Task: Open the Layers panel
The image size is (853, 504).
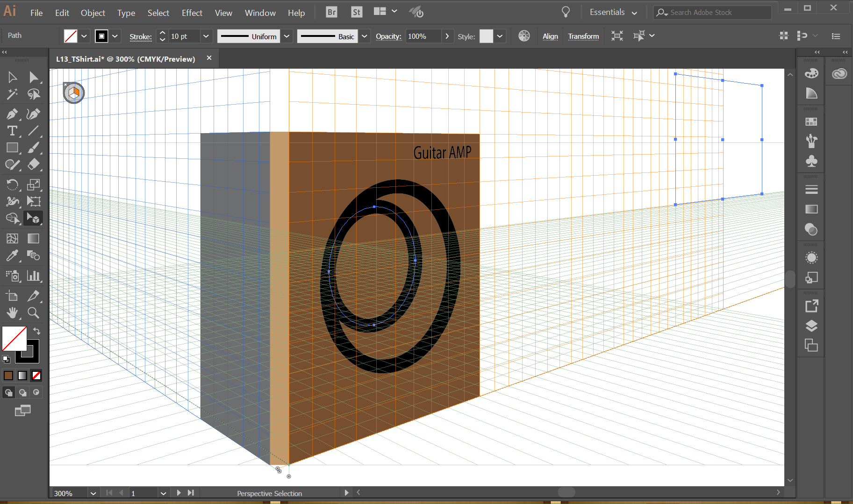Action: (x=811, y=326)
